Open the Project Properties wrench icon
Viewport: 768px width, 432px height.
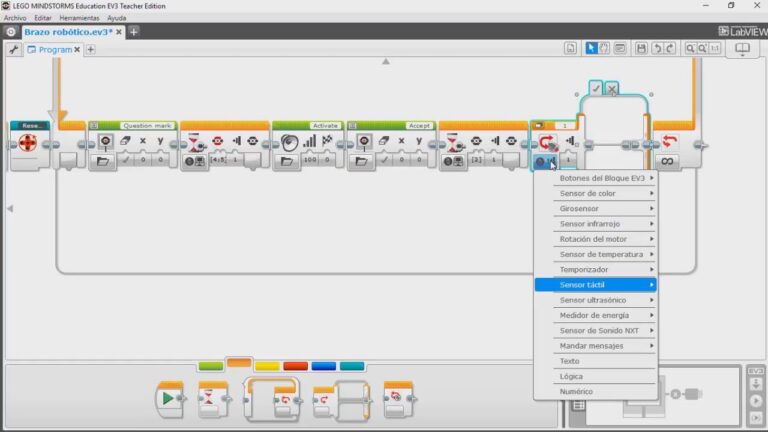click(x=14, y=49)
